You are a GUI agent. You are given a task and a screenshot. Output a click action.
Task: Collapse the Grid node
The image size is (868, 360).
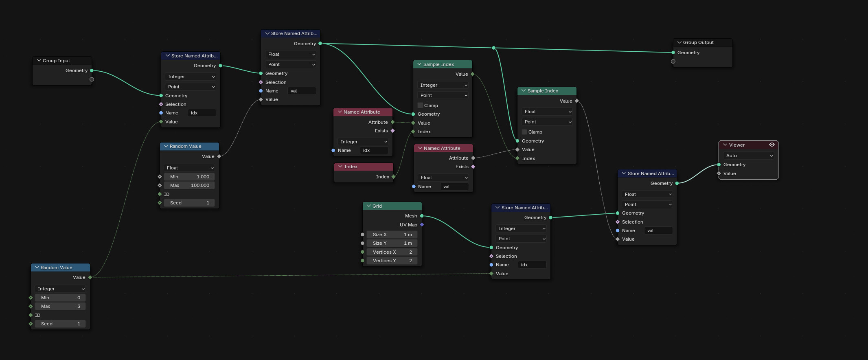coord(368,206)
